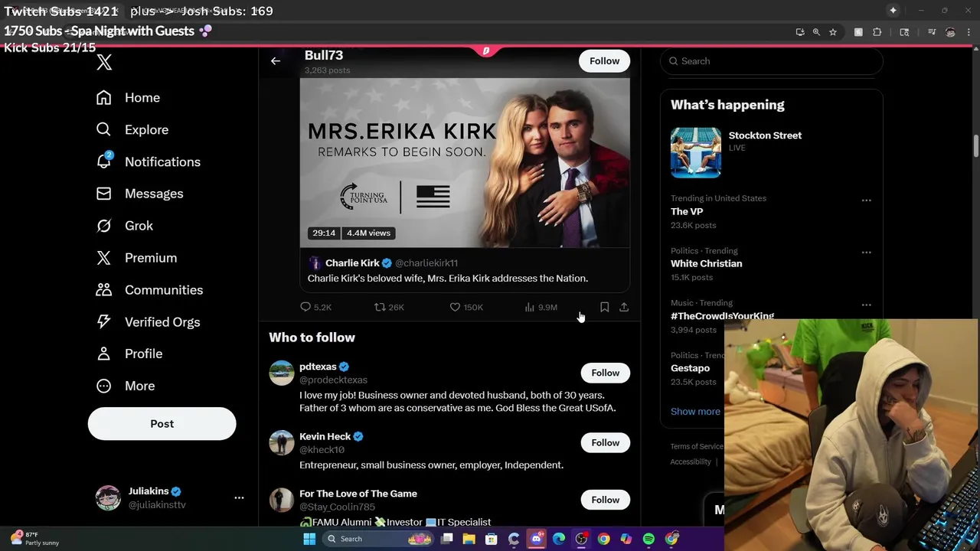Follow Kevin Heck
Viewport: 980px width, 551px height.
point(605,442)
